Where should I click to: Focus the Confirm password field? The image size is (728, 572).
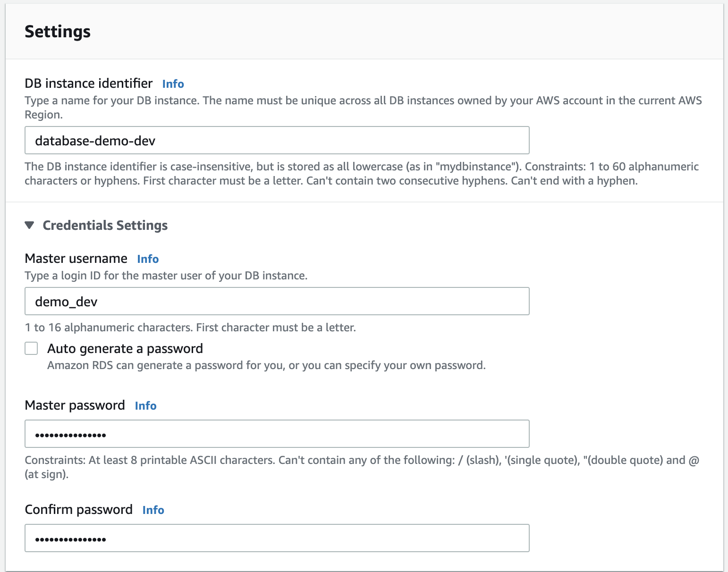pyautogui.click(x=276, y=538)
